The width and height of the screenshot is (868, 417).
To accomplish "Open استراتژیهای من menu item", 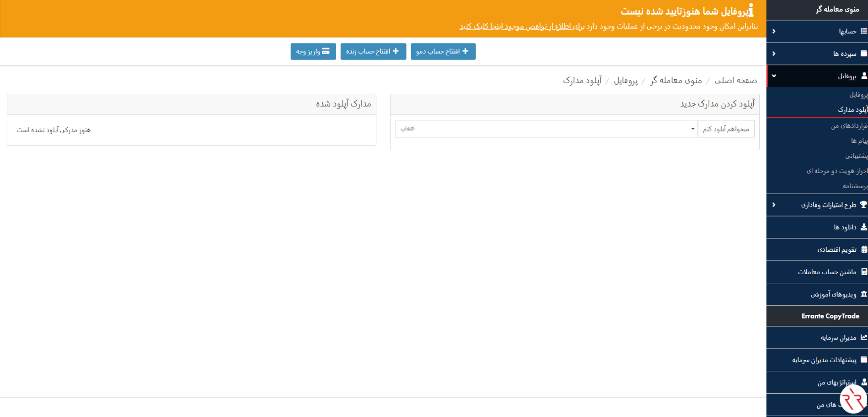I will [817, 382].
